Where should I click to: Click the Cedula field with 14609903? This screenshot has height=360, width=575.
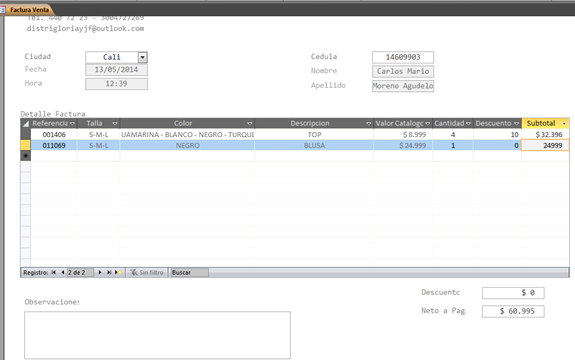pyautogui.click(x=403, y=57)
